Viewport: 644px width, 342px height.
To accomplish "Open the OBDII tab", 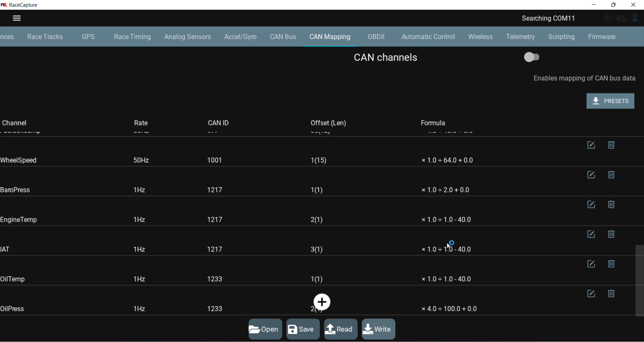I will [376, 37].
